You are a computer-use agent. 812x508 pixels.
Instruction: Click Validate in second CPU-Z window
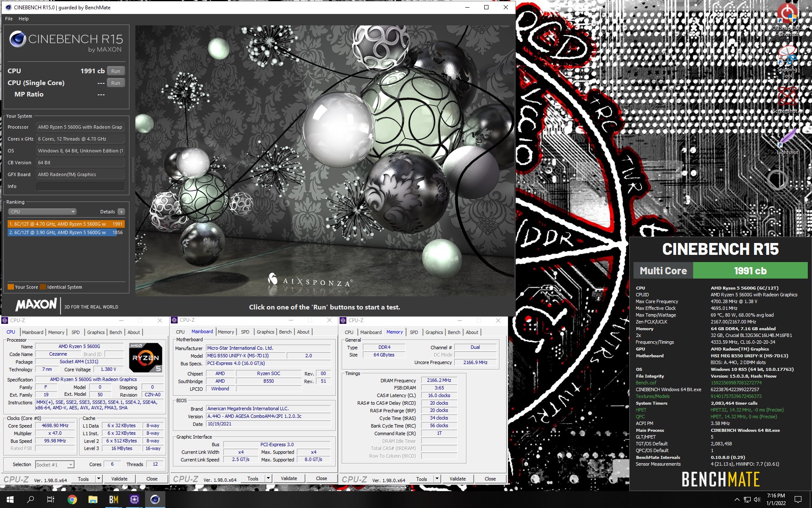pyautogui.click(x=289, y=479)
